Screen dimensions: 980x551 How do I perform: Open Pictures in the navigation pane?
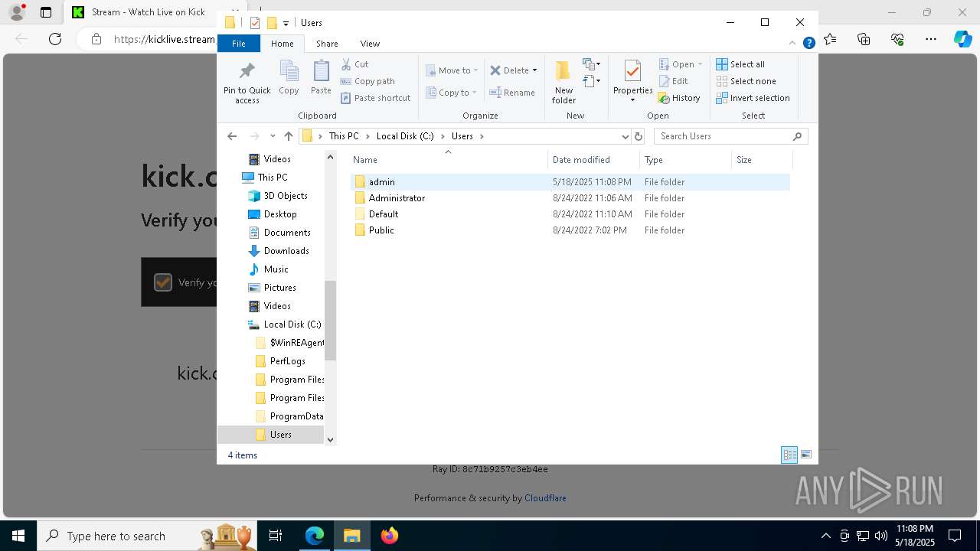tap(273, 288)
